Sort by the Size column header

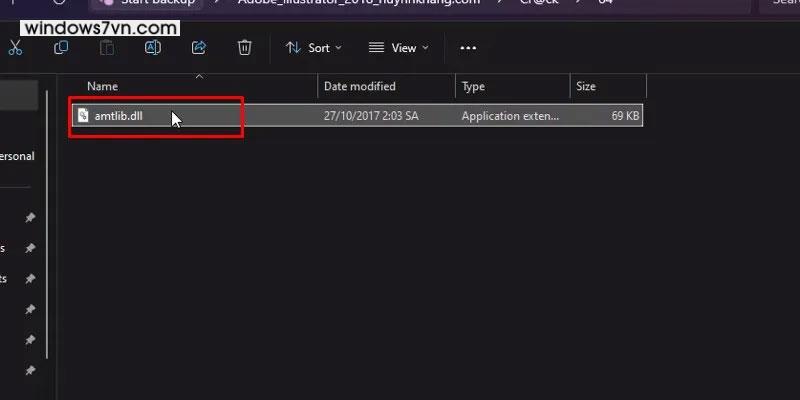tap(586, 87)
